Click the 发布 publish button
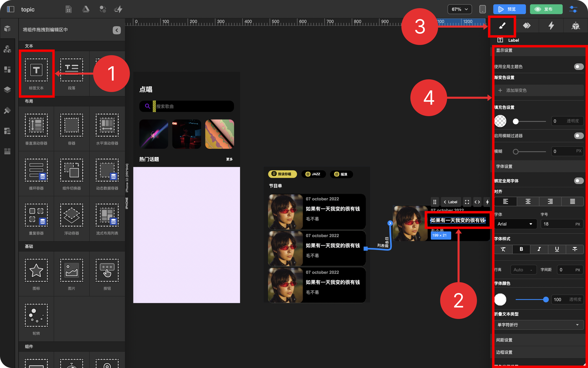The image size is (588, 368). [x=546, y=9]
